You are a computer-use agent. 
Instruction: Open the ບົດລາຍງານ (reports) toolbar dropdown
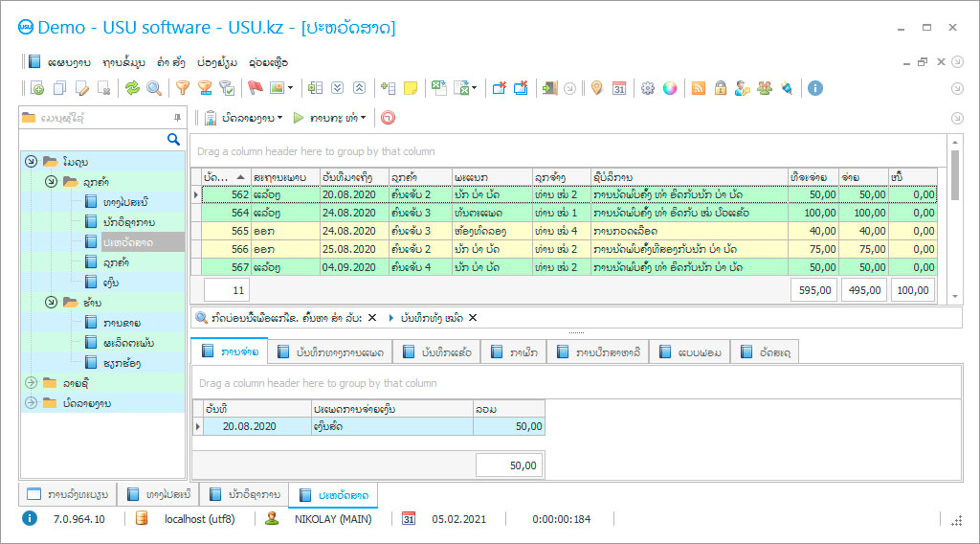tap(245, 118)
